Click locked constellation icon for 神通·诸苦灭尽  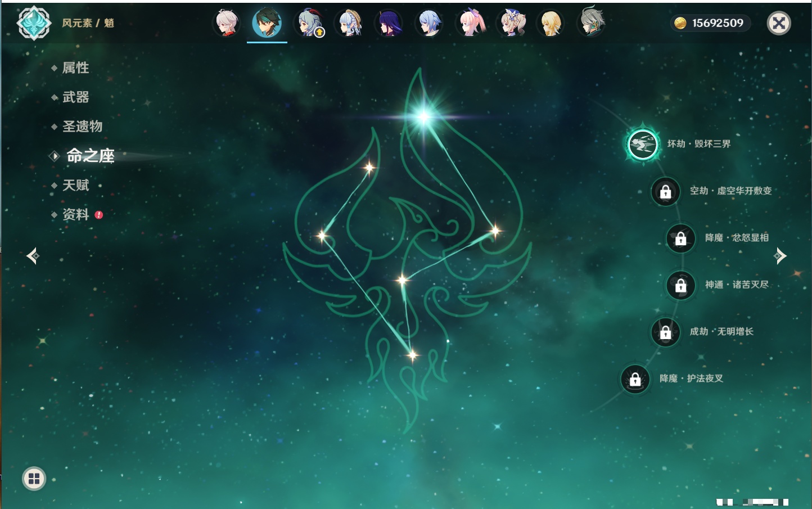680,285
